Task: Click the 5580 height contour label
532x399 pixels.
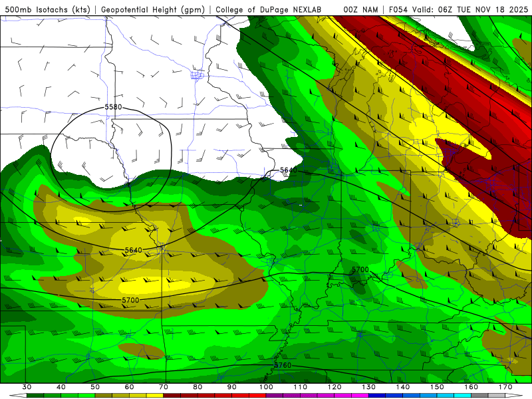Action: click(113, 107)
